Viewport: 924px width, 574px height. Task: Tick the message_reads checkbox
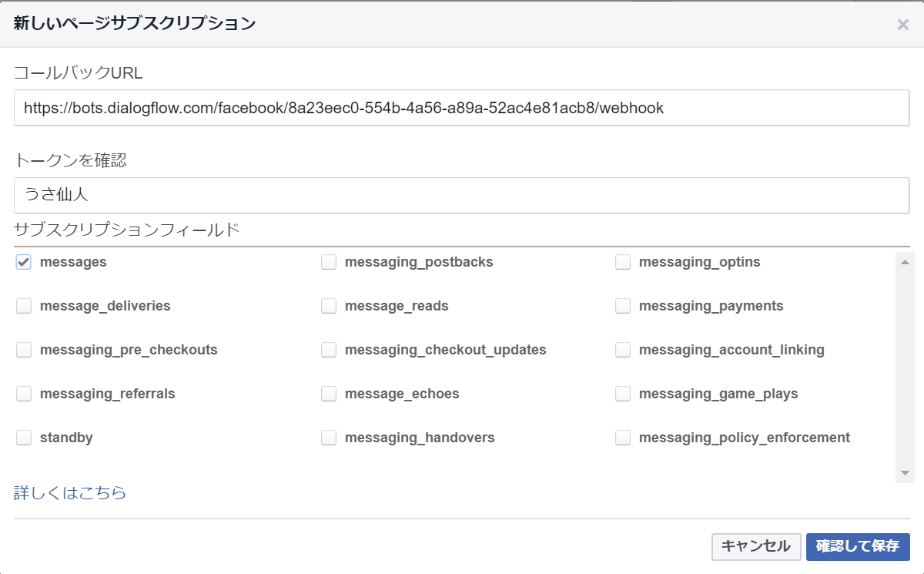[x=329, y=306]
